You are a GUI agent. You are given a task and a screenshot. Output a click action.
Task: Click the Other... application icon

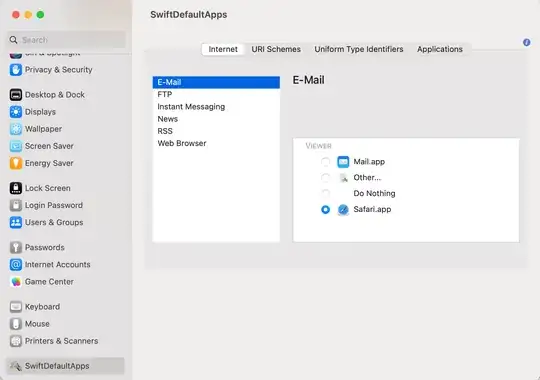(x=343, y=178)
